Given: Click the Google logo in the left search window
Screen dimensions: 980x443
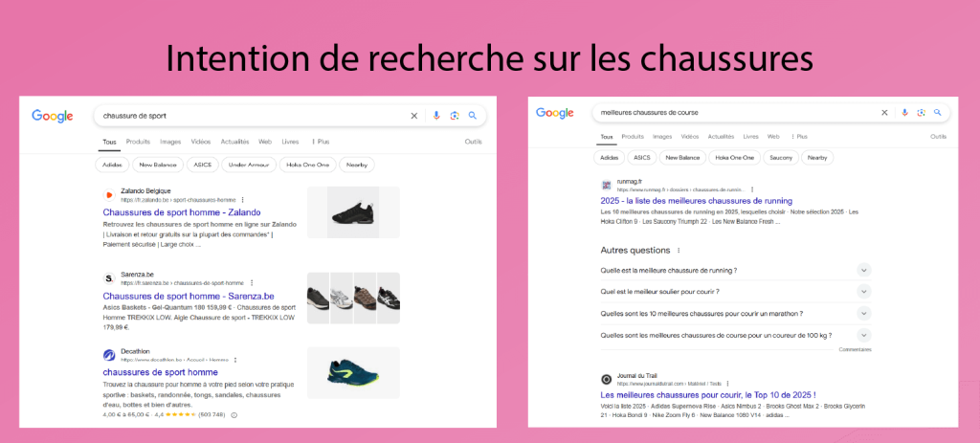Looking at the screenshot, I should 53,116.
